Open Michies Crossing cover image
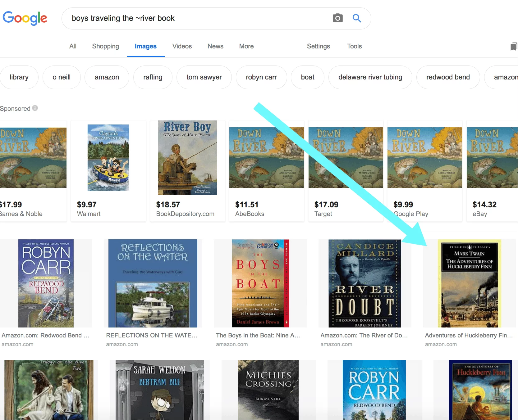Screen dimensions: 518x420 [268, 390]
